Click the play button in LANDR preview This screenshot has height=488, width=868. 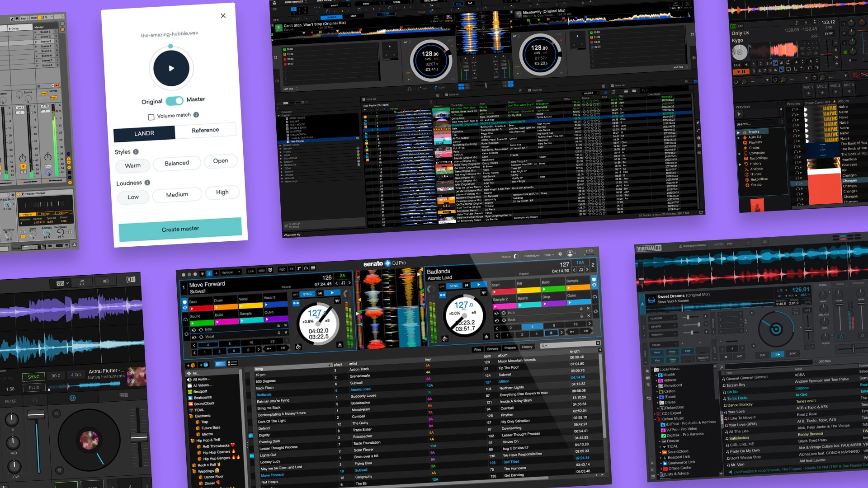[x=171, y=67]
